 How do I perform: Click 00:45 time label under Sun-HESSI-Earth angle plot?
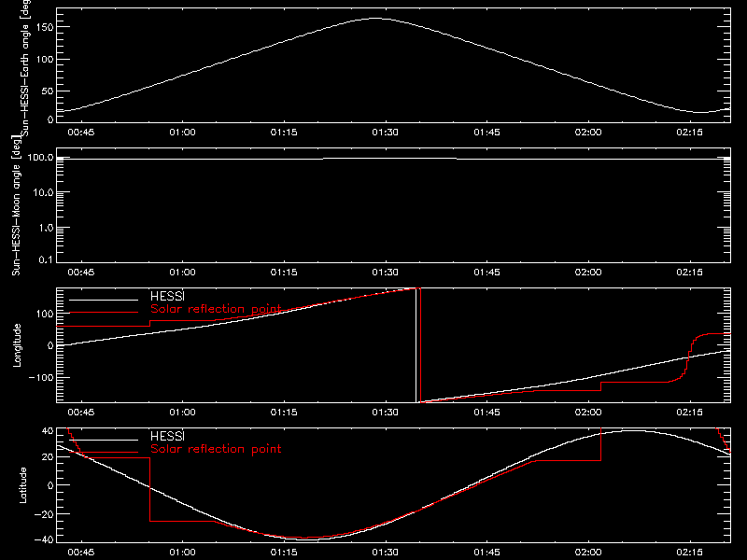pos(81,132)
